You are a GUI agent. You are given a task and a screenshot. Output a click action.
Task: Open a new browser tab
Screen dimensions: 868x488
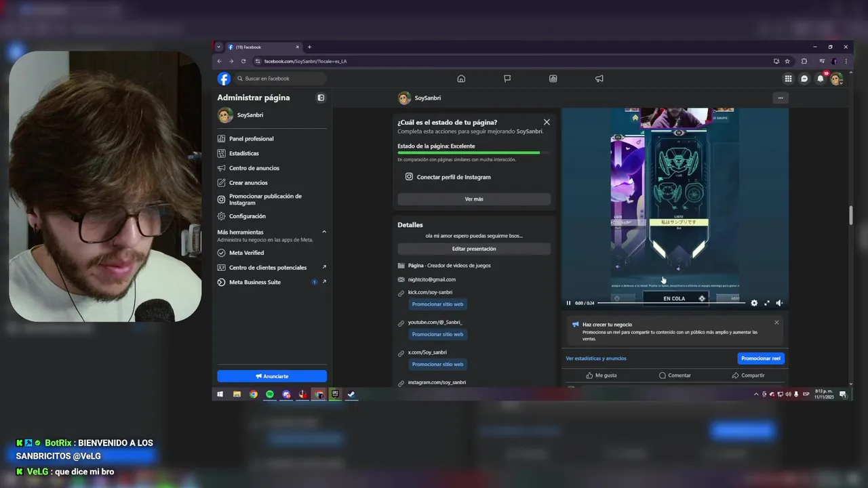click(x=309, y=47)
